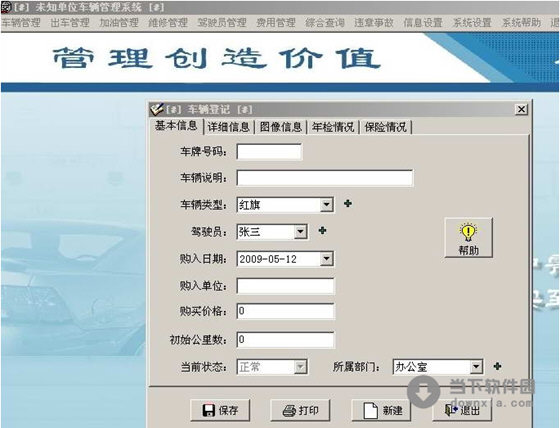Click the 退出 button
Screen dimensions: 560x428
462,410
